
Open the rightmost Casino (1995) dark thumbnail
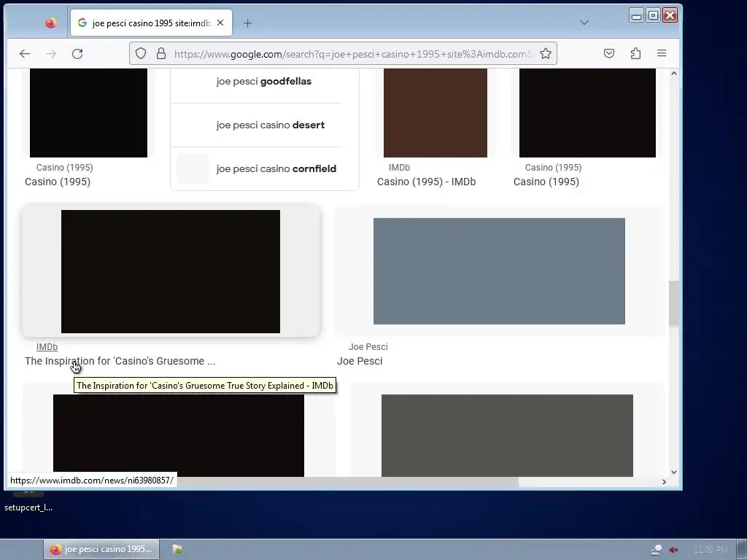point(587,113)
